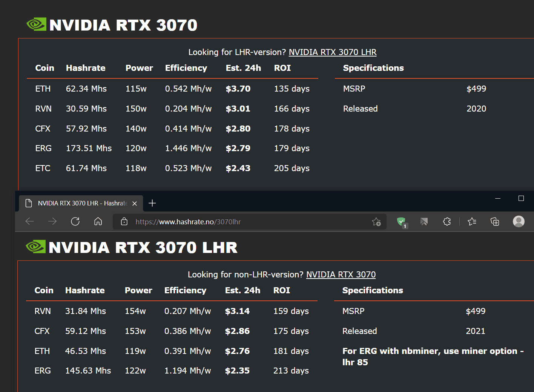Open a new browser tab
The image size is (534, 392).
pos(152,203)
